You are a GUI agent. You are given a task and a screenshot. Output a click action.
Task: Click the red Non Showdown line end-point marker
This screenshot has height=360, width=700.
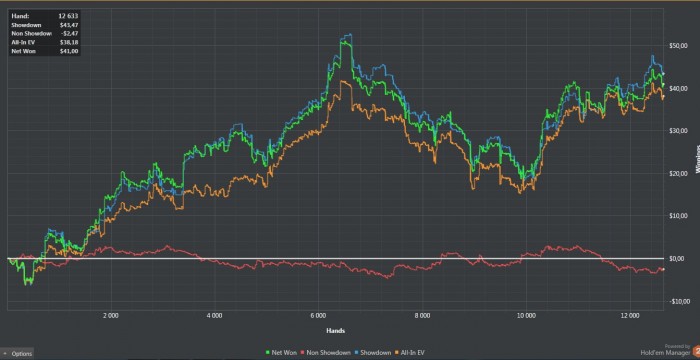click(663, 269)
